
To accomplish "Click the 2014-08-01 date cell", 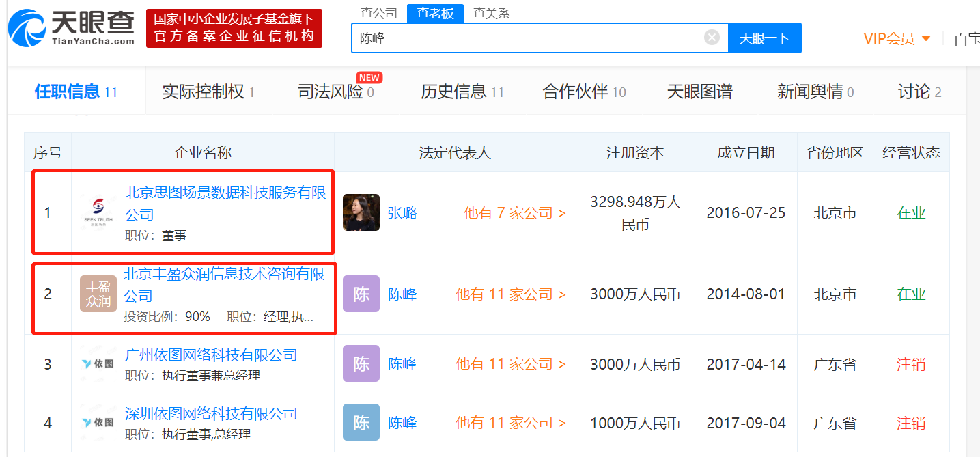I will 746,294.
